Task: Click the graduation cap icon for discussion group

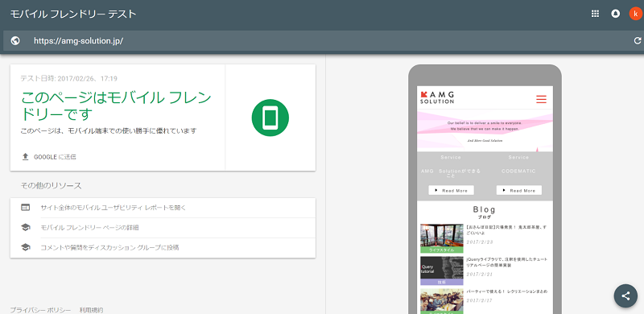Action: 26,247
